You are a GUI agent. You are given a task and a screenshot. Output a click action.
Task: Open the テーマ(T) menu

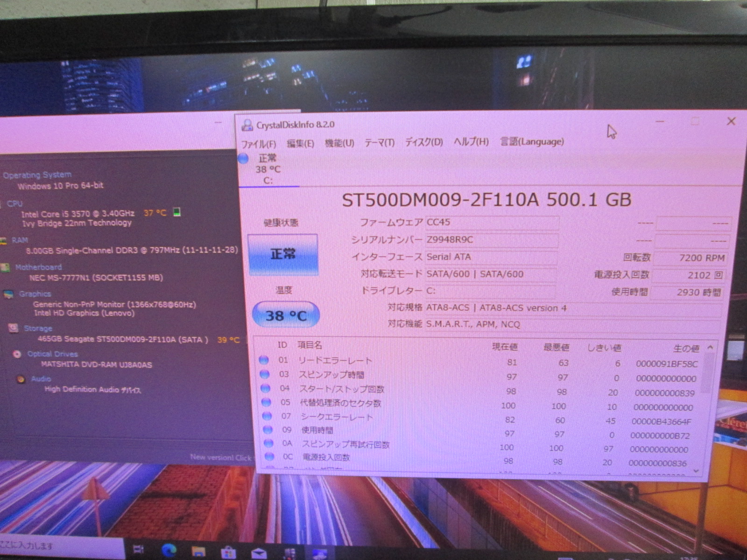[x=380, y=142]
